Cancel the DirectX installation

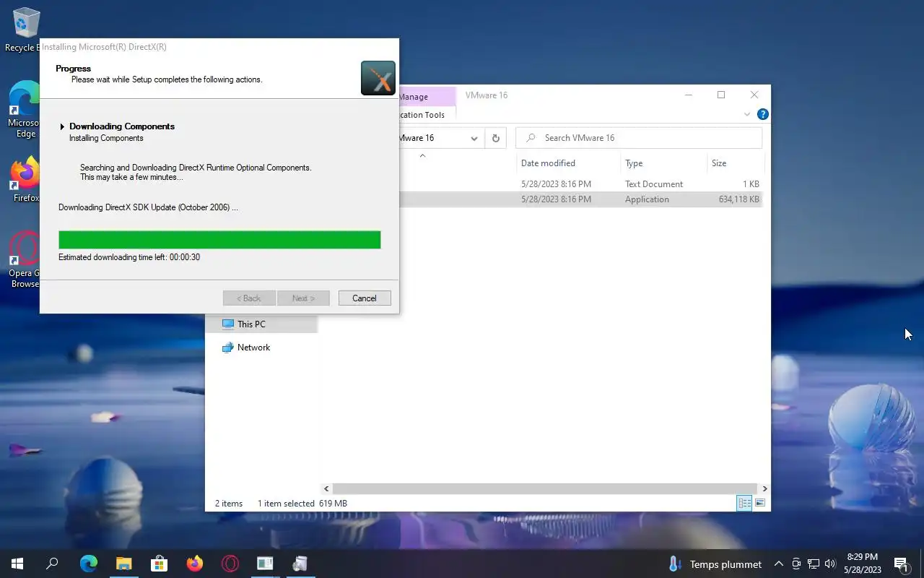[x=365, y=298]
